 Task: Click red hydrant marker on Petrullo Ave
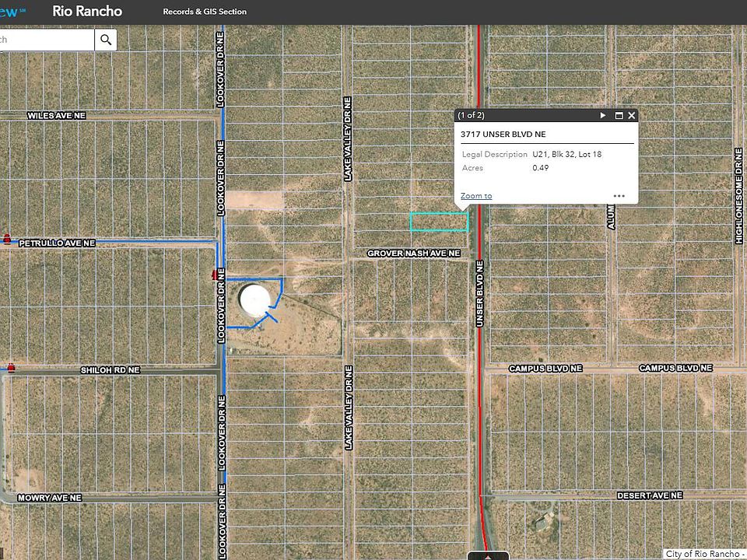(x=8, y=239)
